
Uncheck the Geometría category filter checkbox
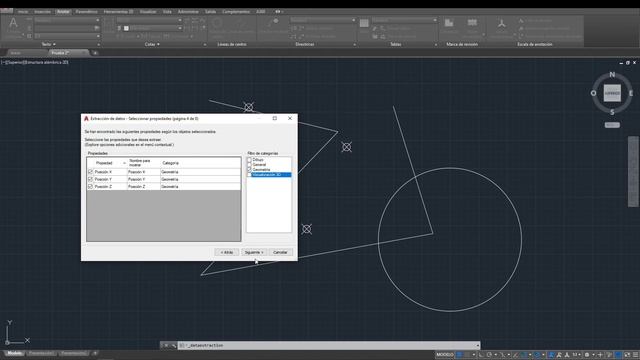pos(249,169)
